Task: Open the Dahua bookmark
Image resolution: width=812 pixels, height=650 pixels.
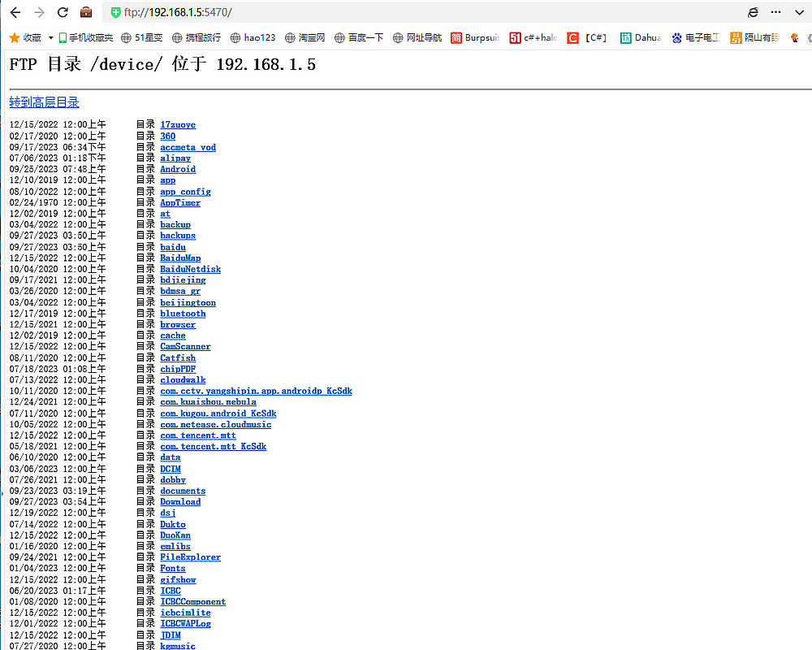Action: pyautogui.click(x=641, y=37)
